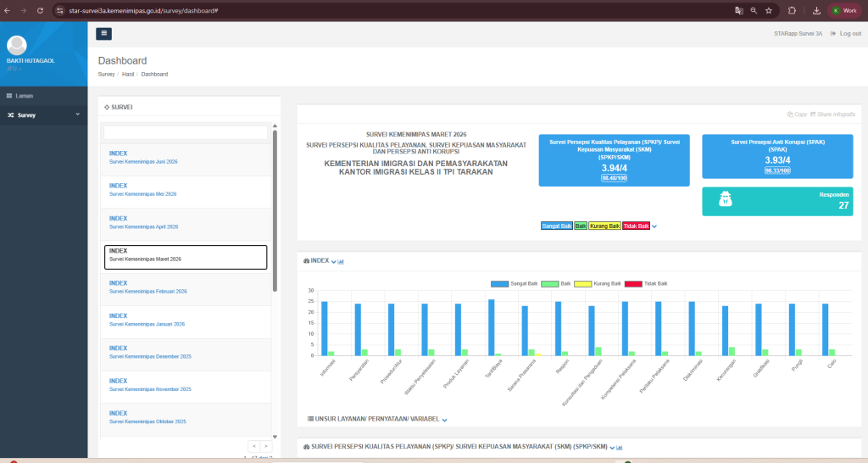
Task: Expand Unsur Layanan/Pernyataan/Variabel section
Action: pyautogui.click(x=444, y=420)
